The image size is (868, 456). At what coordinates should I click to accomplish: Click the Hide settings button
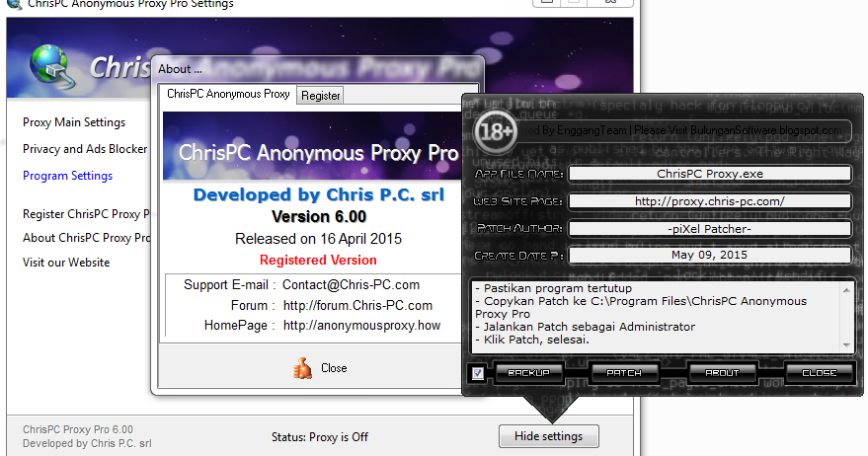(x=549, y=436)
